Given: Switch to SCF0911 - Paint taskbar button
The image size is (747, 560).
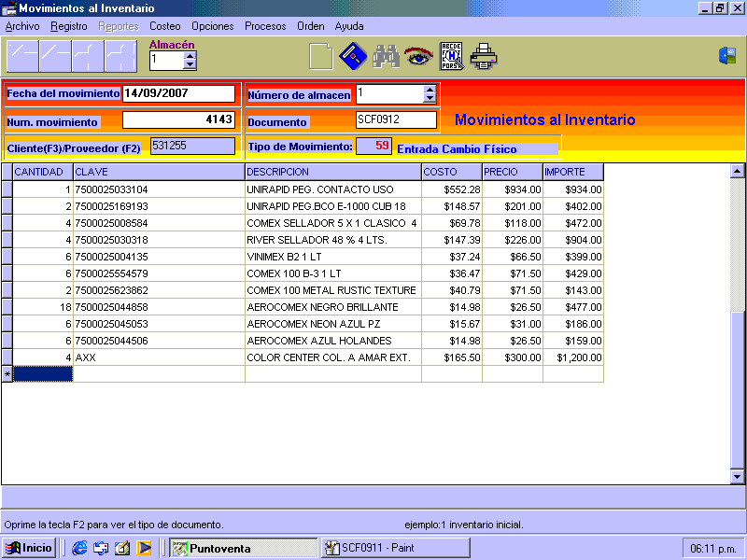Looking at the screenshot, I should (x=396, y=548).
